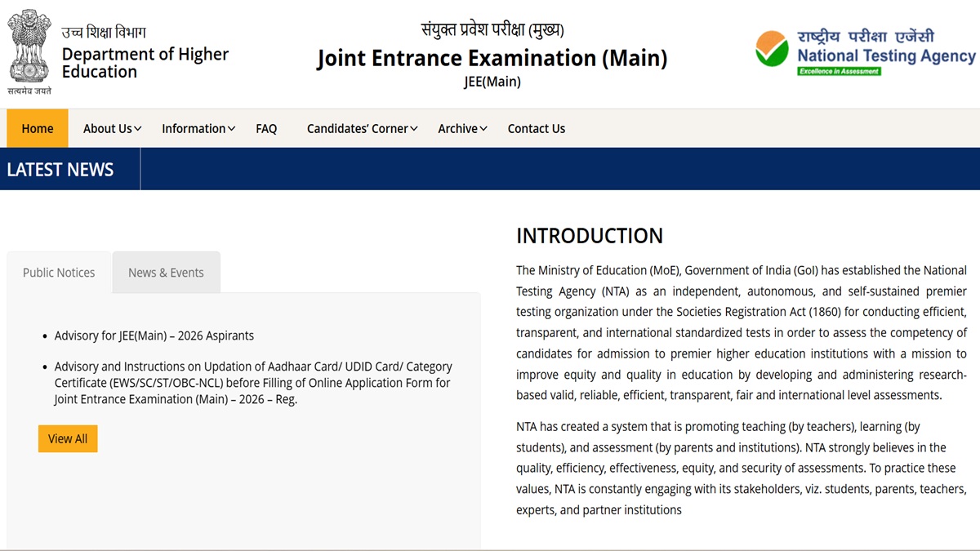Viewport: 980px width, 551px height.
Task: Open the Archive dropdown menu
Action: point(462,128)
